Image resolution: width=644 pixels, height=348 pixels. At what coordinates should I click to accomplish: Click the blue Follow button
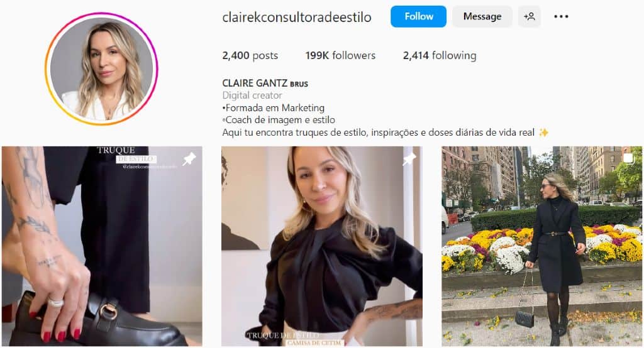pyautogui.click(x=418, y=16)
